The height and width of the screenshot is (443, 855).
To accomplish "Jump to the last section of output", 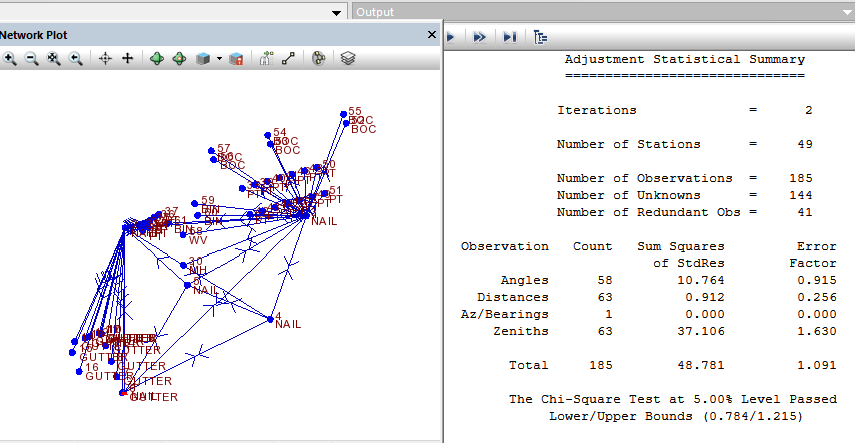I will point(509,36).
